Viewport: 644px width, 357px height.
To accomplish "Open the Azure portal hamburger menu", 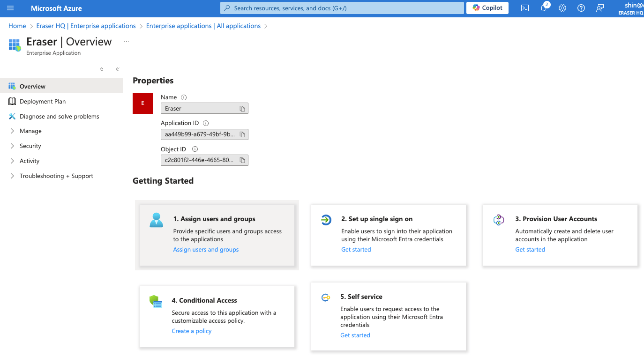I will pos(10,8).
